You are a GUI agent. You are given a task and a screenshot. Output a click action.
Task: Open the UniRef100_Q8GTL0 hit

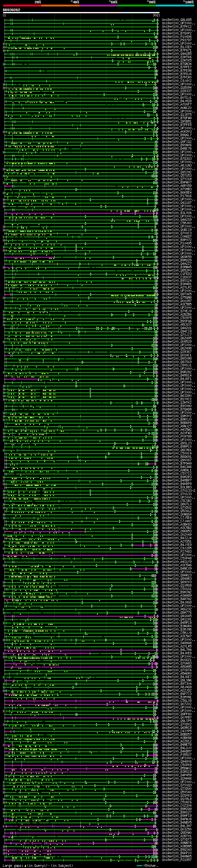pyautogui.click(x=177, y=504)
